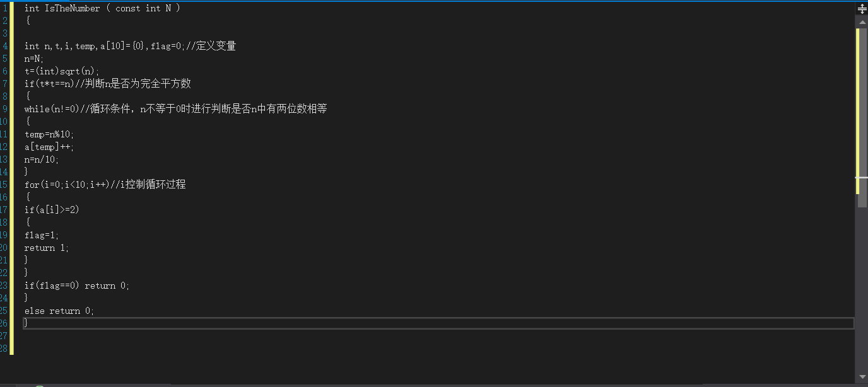Click the vertical scrollbar thumb

(862, 117)
